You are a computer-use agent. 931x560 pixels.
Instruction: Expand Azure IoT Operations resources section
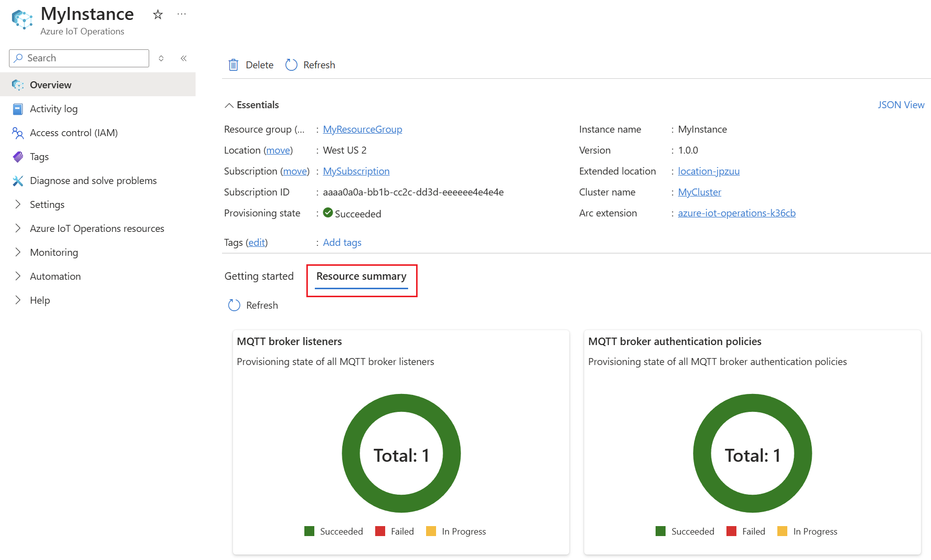pos(97,228)
